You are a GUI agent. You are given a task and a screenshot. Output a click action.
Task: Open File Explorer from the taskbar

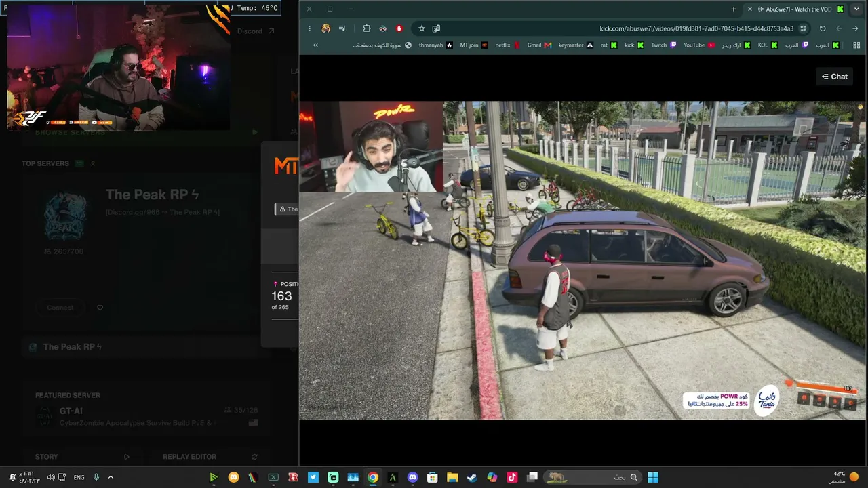(452, 477)
